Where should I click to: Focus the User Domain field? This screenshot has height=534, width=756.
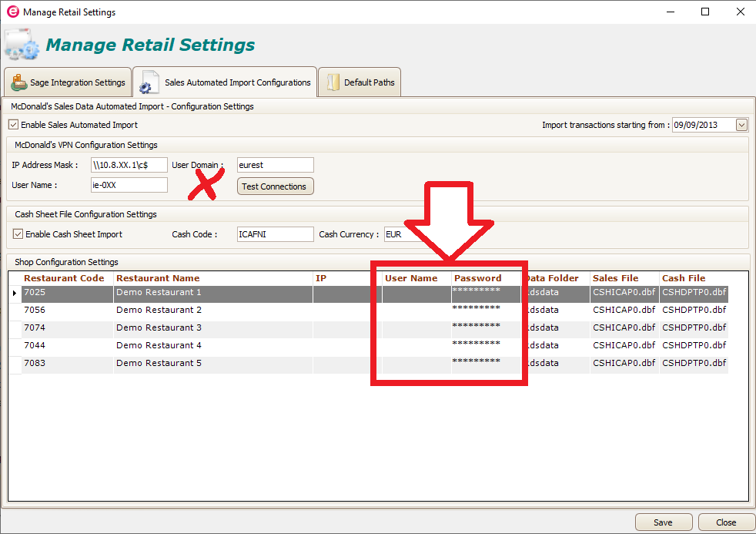(276, 165)
